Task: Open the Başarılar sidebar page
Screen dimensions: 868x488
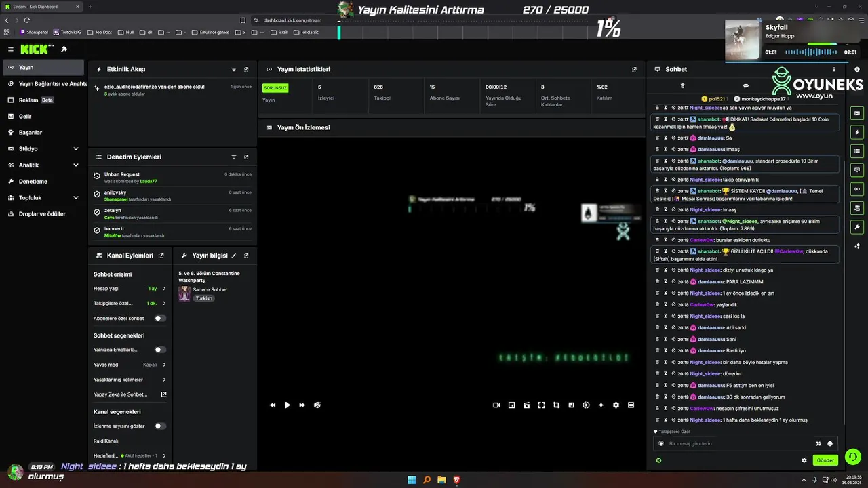Action: [x=43, y=133]
